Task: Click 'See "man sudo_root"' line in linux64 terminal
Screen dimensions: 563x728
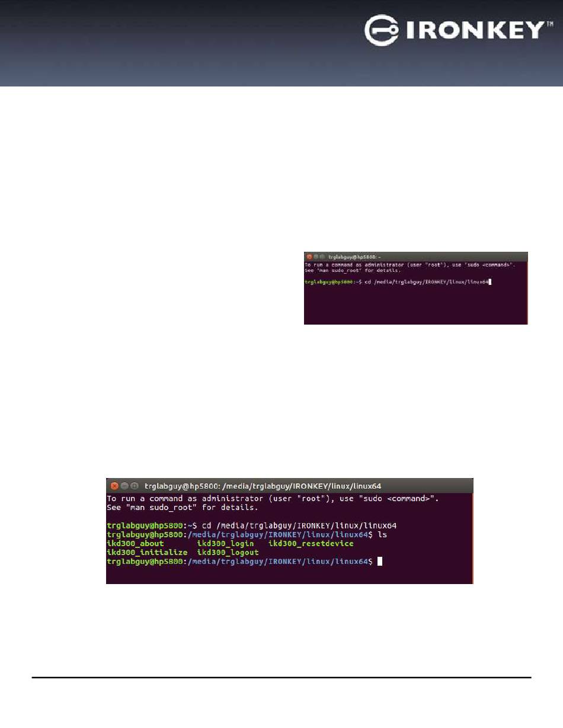Action: pos(184,508)
